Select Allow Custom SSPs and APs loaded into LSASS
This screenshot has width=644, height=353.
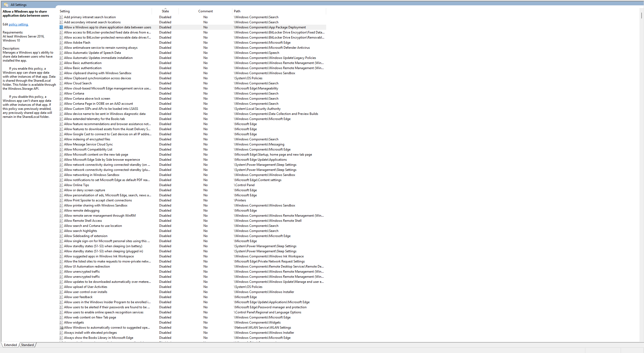tap(101, 109)
